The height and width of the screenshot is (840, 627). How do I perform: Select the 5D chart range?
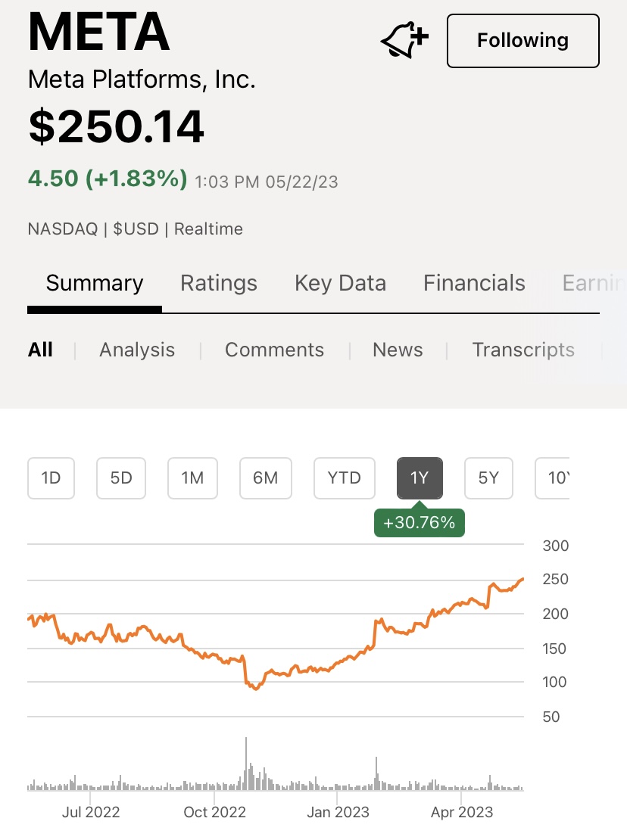pyautogui.click(x=121, y=478)
